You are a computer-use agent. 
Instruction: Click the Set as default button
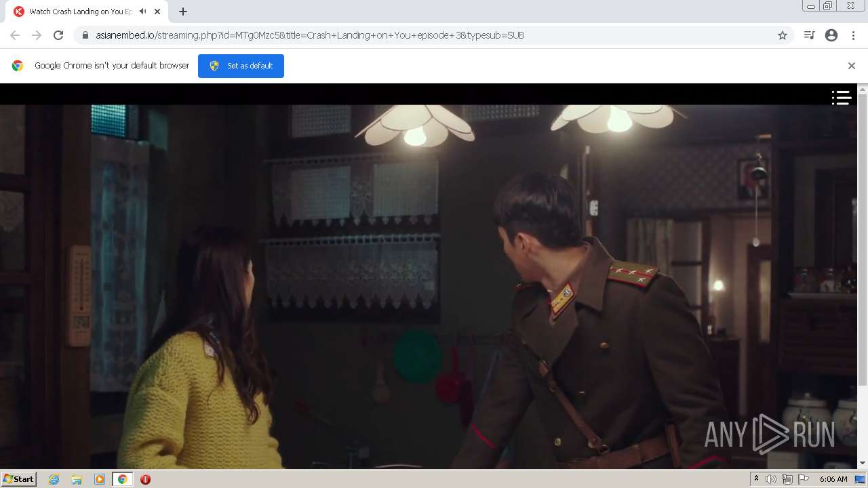pos(241,66)
